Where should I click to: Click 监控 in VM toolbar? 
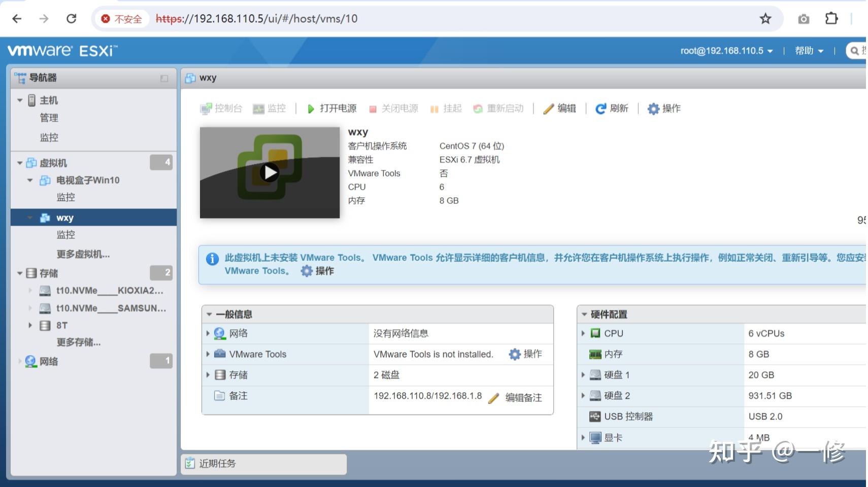pyautogui.click(x=270, y=109)
